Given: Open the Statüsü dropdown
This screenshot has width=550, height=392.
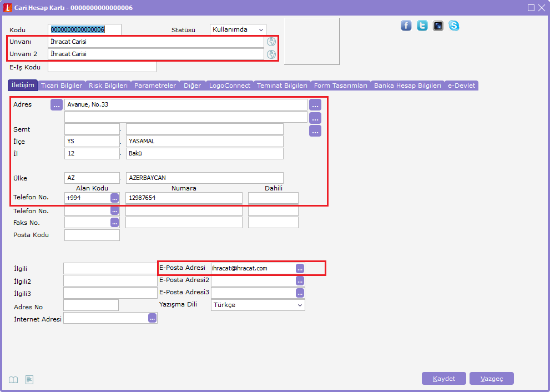Looking at the screenshot, I should click(x=238, y=29).
